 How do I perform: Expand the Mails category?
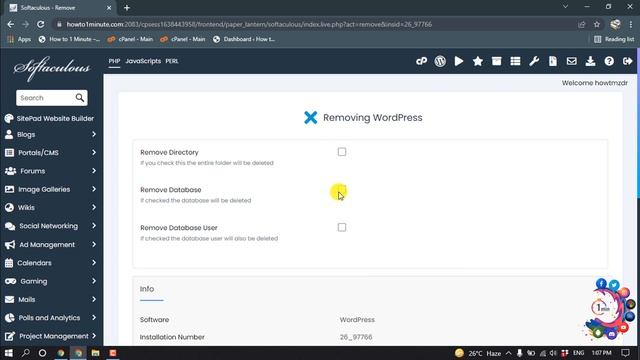coord(51,300)
